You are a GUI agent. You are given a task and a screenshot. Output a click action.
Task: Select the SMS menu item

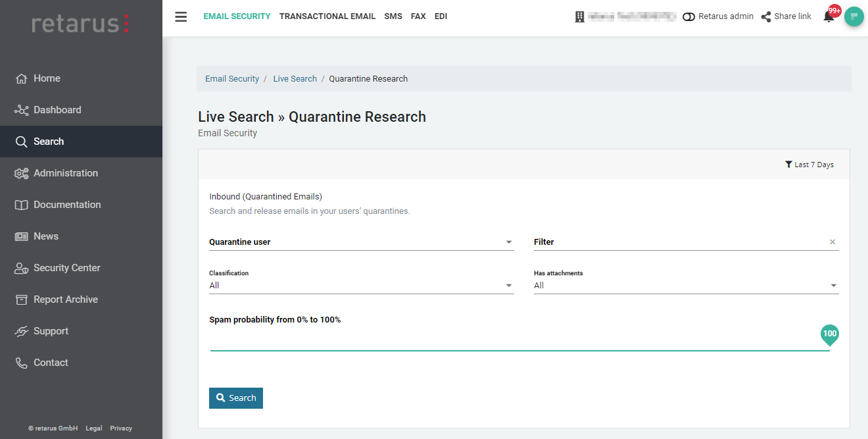tap(393, 16)
